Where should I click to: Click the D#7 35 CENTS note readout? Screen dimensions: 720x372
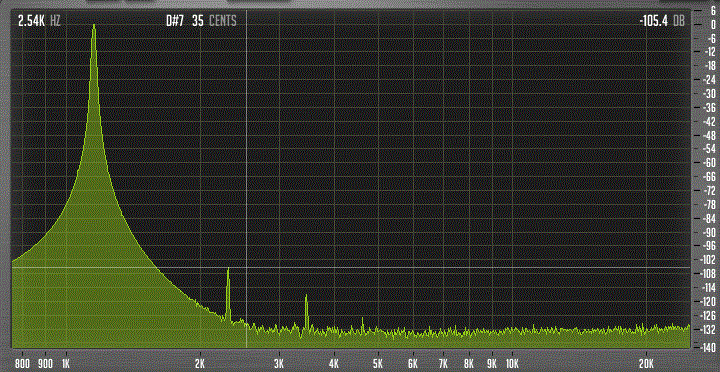[x=202, y=21]
